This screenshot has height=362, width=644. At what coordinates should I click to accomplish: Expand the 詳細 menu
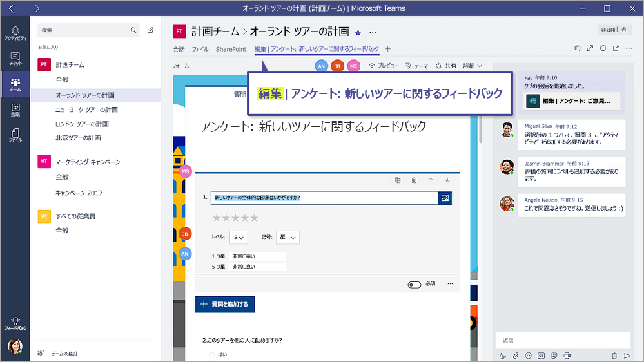point(473,66)
